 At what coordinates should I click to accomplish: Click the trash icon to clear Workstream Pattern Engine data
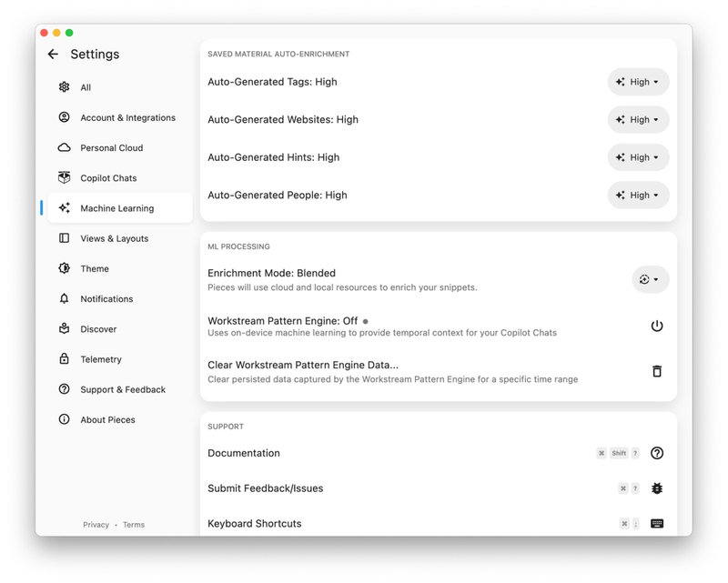tap(657, 371)
